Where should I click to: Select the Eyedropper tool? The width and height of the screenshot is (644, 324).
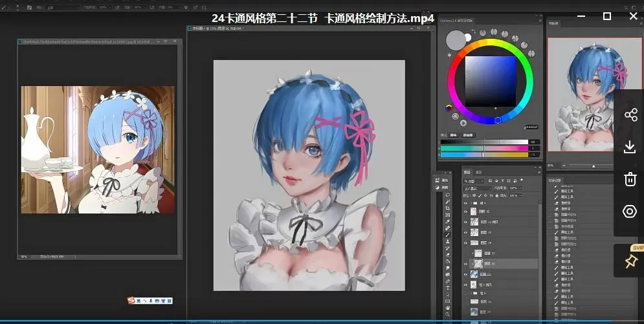coord(448,221)
